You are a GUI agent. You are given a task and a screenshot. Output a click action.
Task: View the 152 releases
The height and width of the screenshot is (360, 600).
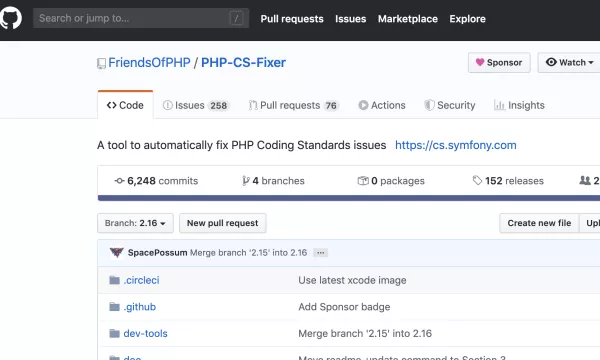[508, 181]
